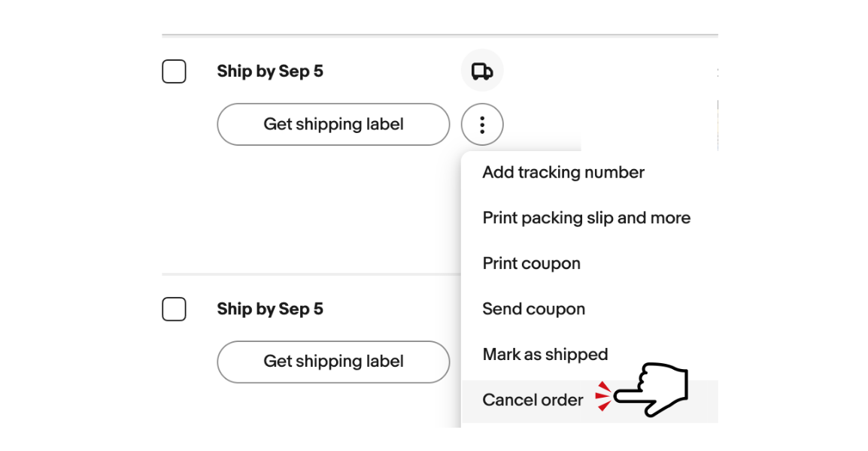
Task: Click the red click-burst marks
Action: point(603,396)
